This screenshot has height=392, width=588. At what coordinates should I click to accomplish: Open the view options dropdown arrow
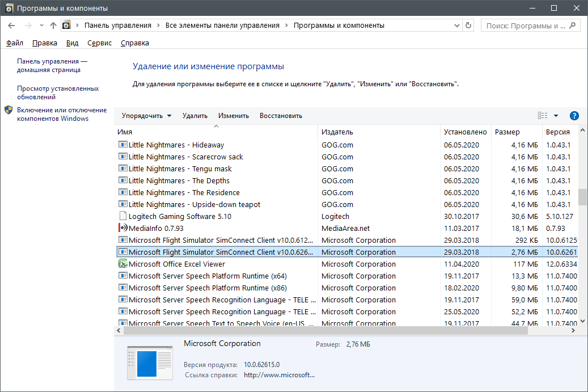tap(556, 116)
